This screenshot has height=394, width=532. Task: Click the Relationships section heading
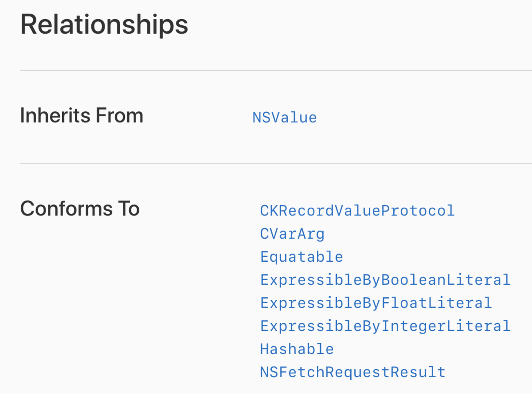tap(104, 25)
